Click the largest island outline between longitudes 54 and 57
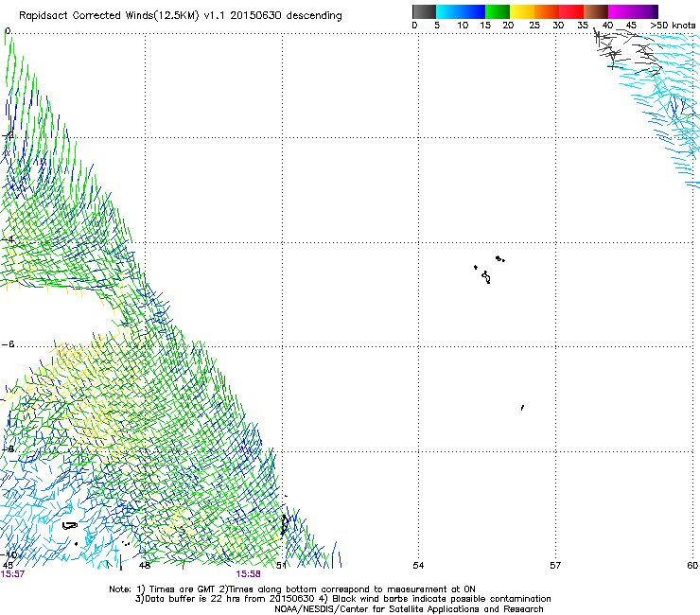The height and width of the screenshot is (615, 700). (486, 277)
